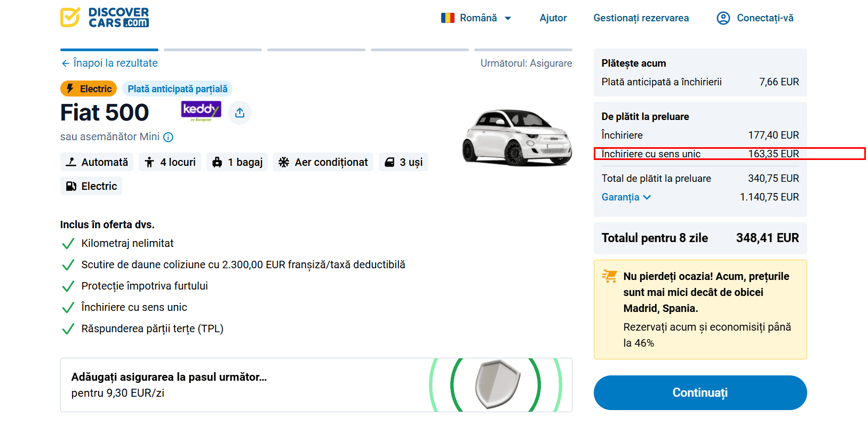This screenshot has height=433, width=868.
Task: Click the checkmark beside Închiriere cu sens unic
Action: [68, 308]
